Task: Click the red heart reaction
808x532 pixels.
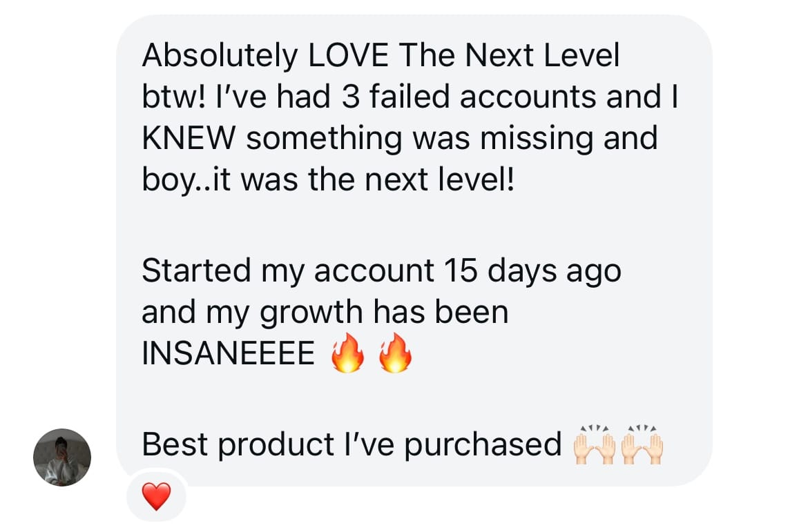Action: point(156,496)
